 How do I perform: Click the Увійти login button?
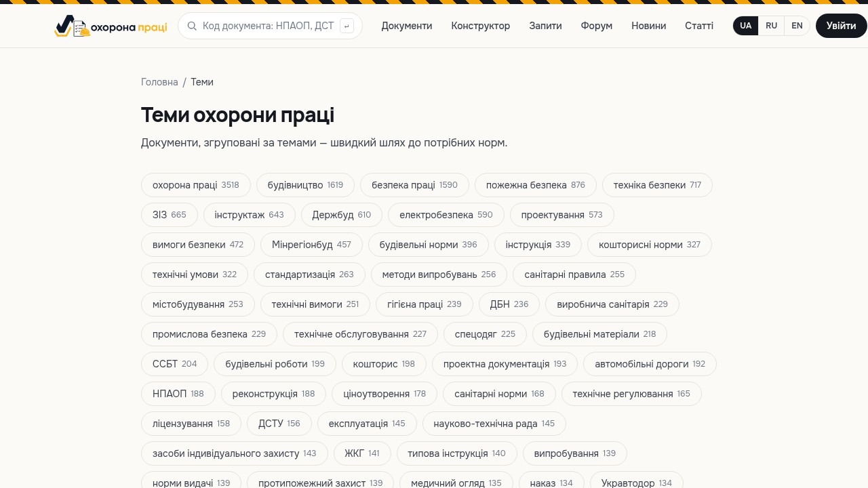coord(842,26)
